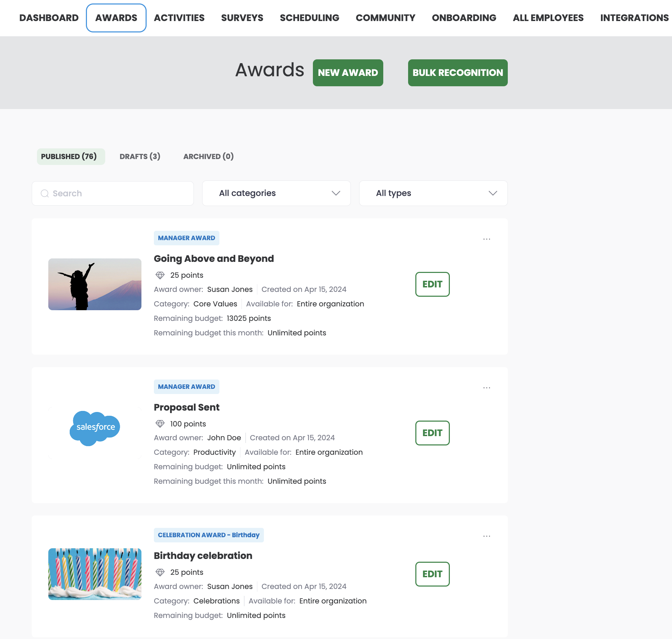Switch to Drafts (3) awards

tap(140, 157)
